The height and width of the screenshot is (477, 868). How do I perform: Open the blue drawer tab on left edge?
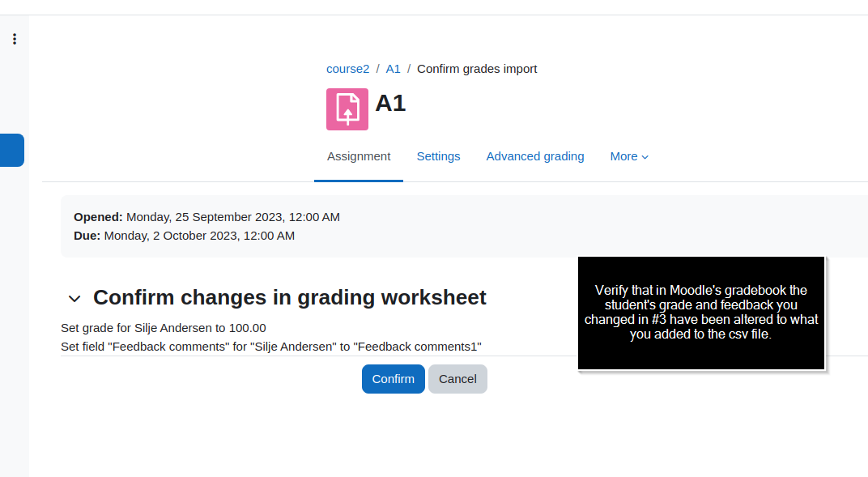tap(11, 150)
